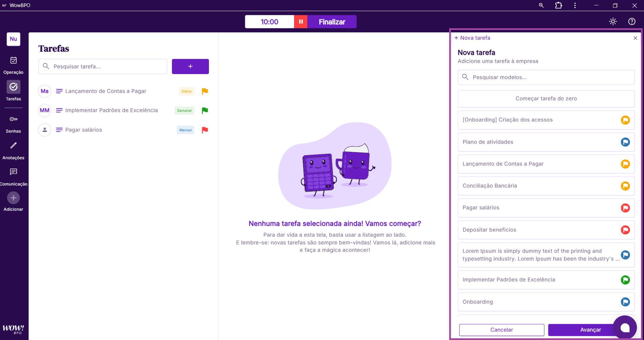Image resolution: width=644 pixels, height=340 pixels.
Task: Open the Operação section in sidebar
Action: 13,61
